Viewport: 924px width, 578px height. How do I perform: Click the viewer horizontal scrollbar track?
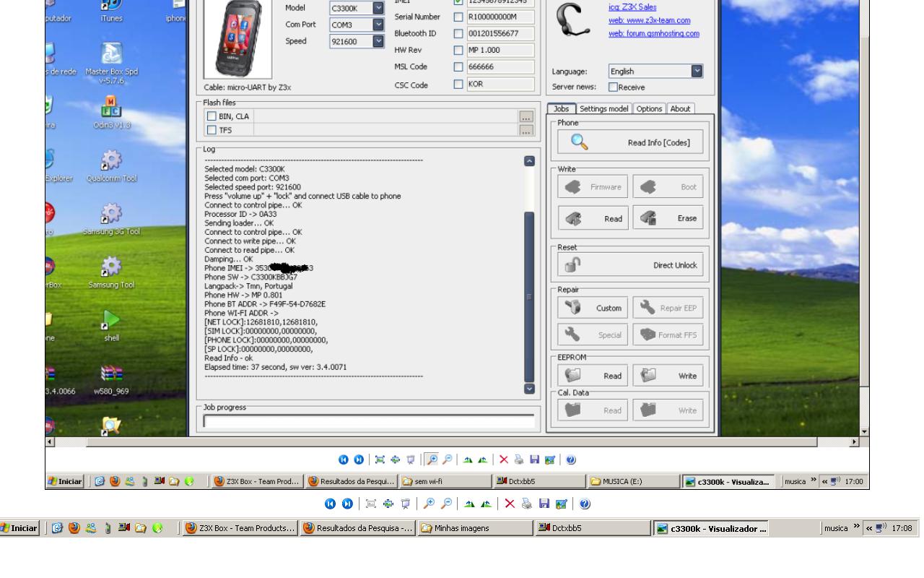pos(451,441)
